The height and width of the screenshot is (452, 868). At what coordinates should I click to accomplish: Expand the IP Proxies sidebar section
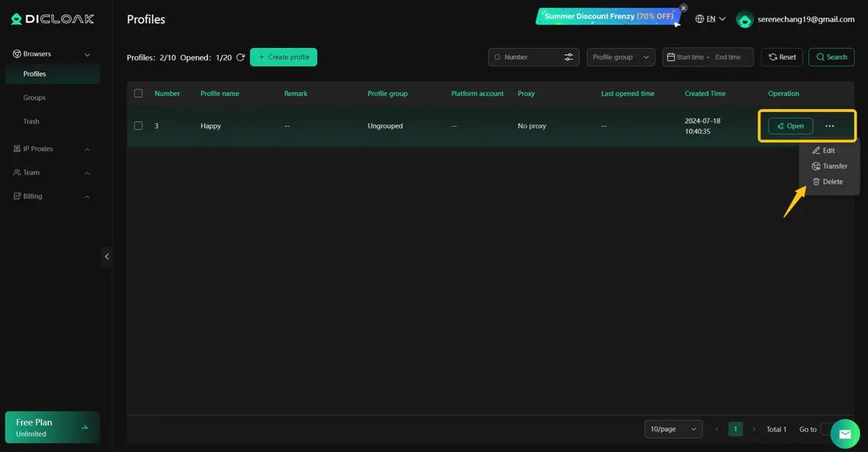click(x=52, y=149)
